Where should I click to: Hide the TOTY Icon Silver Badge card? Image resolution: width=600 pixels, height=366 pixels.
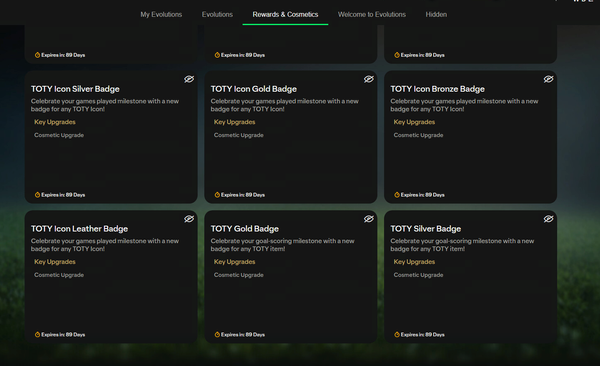189,79
